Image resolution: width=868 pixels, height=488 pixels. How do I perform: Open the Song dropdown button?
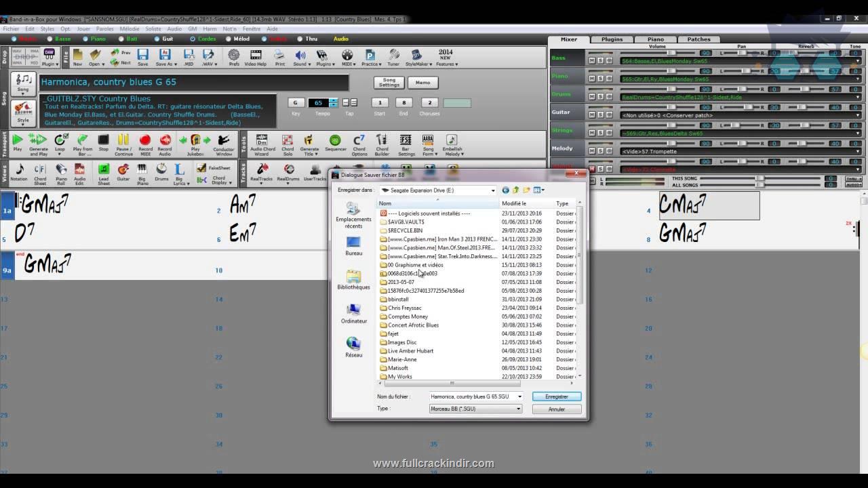[23, 83]
